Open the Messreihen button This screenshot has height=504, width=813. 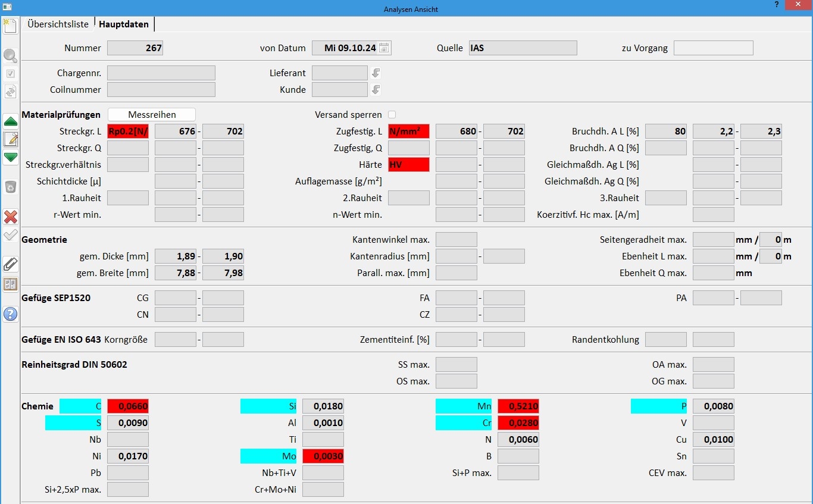[x=151, y=114]
